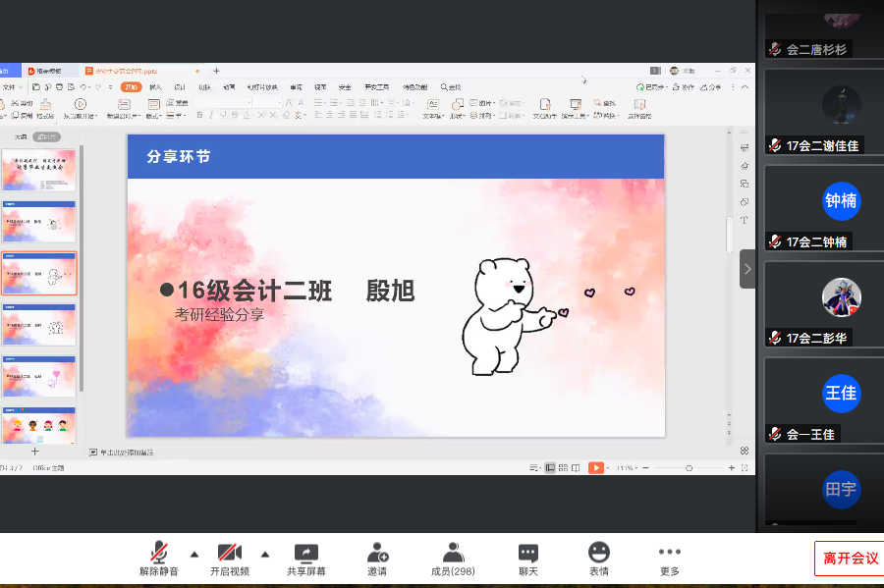Click add new slide plus icon
884x588 pixels.
[x=34, y=452]
